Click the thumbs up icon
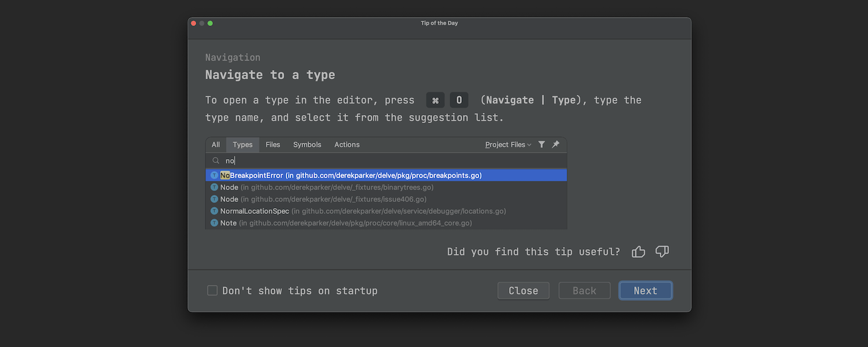 (638, 252)
